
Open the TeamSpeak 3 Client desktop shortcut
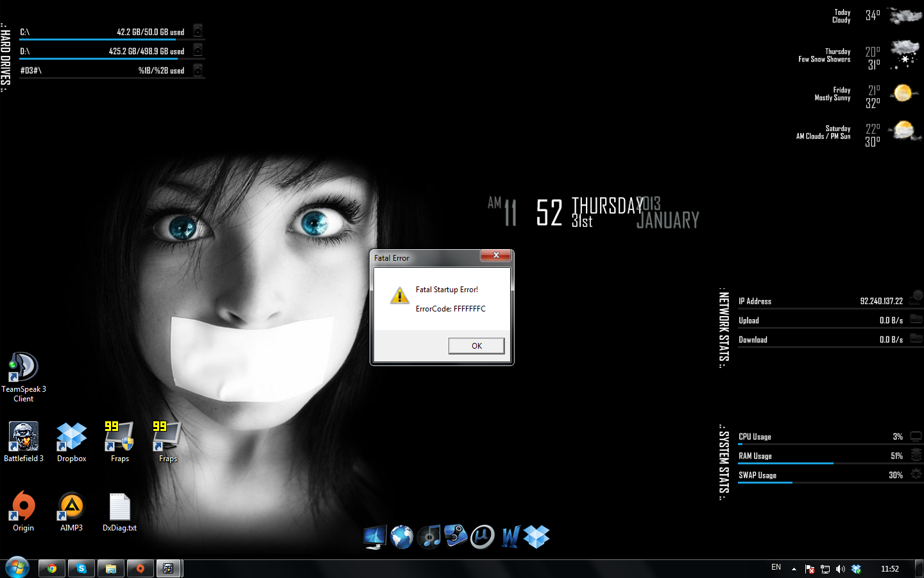point(24,368)
